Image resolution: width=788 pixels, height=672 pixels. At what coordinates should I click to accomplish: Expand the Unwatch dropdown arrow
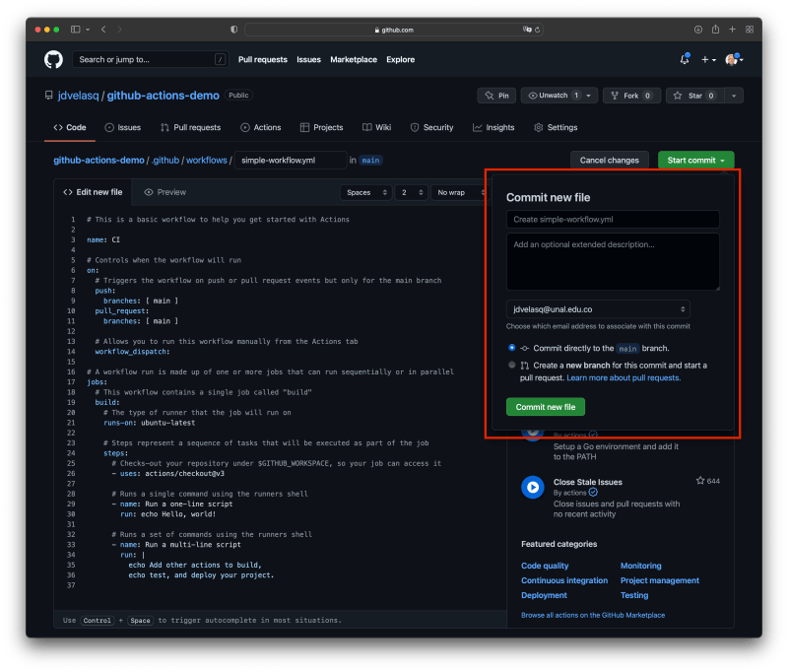588,96
